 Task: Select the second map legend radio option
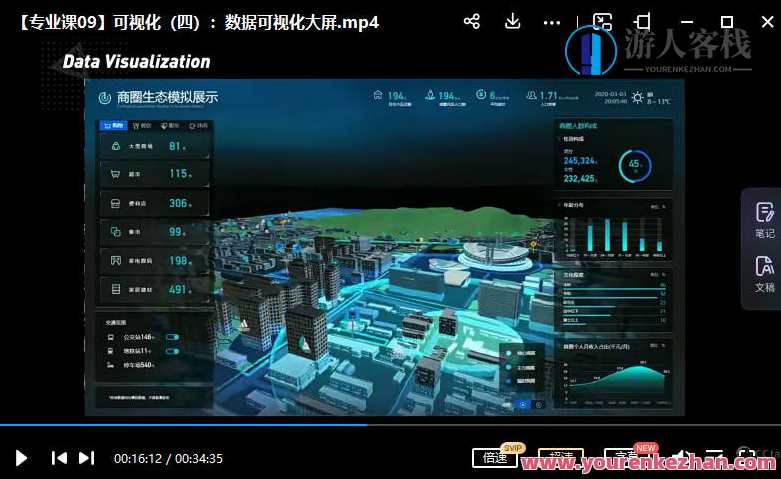(509, 367)
